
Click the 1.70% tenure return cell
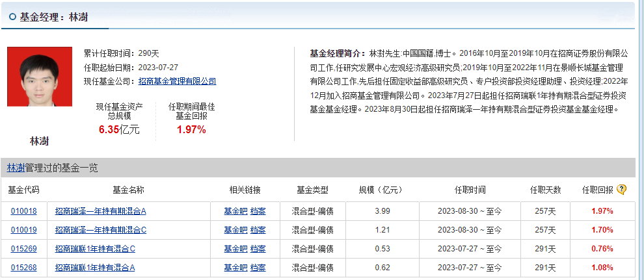pyautogui.click(x=602, y=231)
